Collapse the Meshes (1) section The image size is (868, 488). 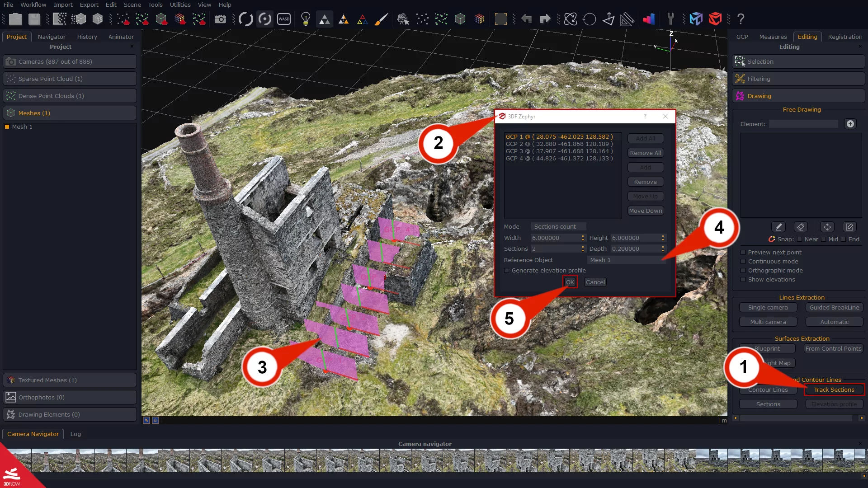tap(70, 113)
